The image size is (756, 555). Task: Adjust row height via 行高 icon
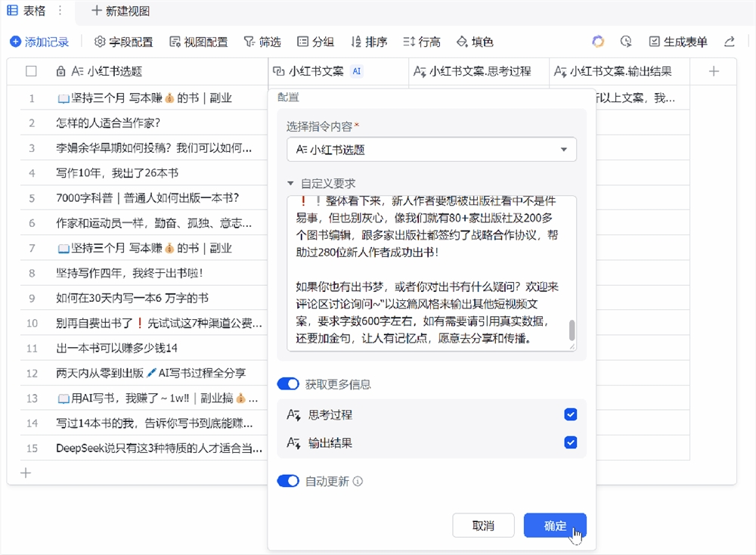pos(420,42)
